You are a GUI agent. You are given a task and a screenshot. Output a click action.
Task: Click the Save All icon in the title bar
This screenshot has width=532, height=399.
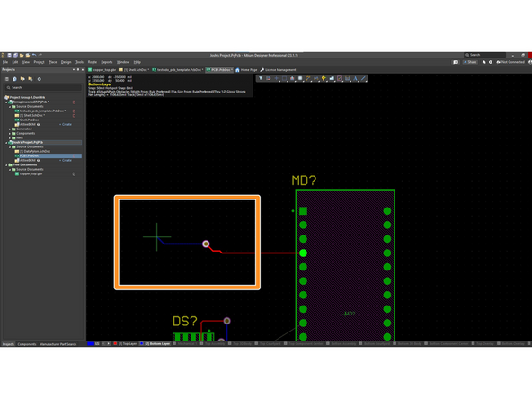tap(15, 55)
